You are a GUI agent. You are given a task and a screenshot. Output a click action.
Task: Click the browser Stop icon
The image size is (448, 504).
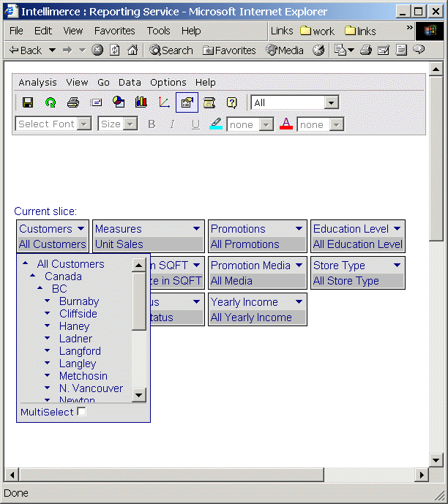pyautogui.click(x=97, y=50)
